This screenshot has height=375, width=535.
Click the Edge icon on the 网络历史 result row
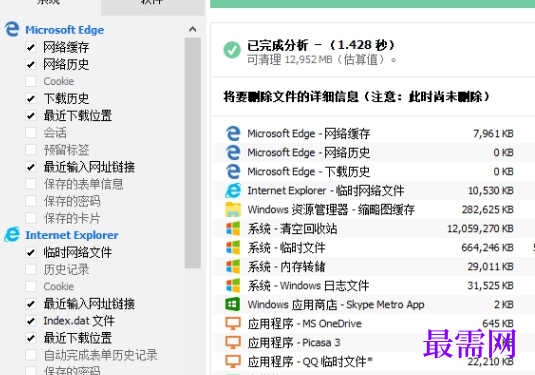[233, 153]
